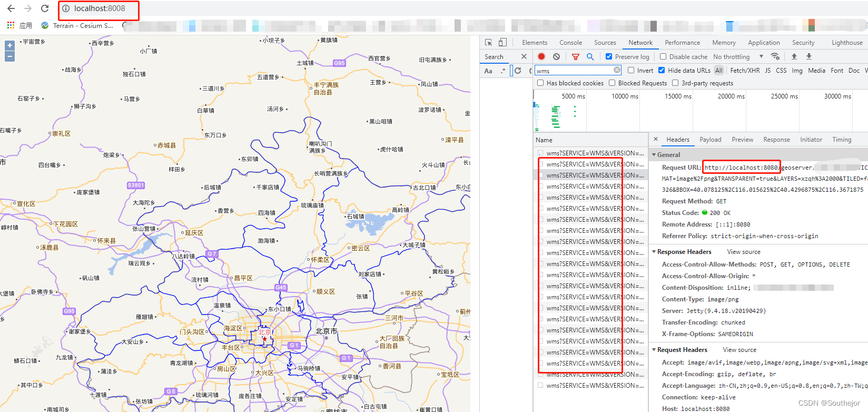Image resolution: width=868 pixels, height=412 pixels.
Task: Click the browser back arrow
Action: coord(11,8)
